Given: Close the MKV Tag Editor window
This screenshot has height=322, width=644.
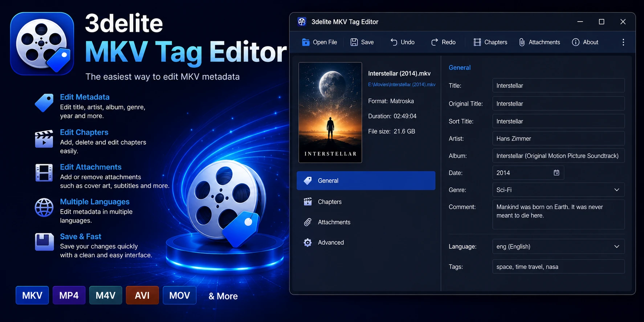Looking at the screenshot, I should [623, 22].
